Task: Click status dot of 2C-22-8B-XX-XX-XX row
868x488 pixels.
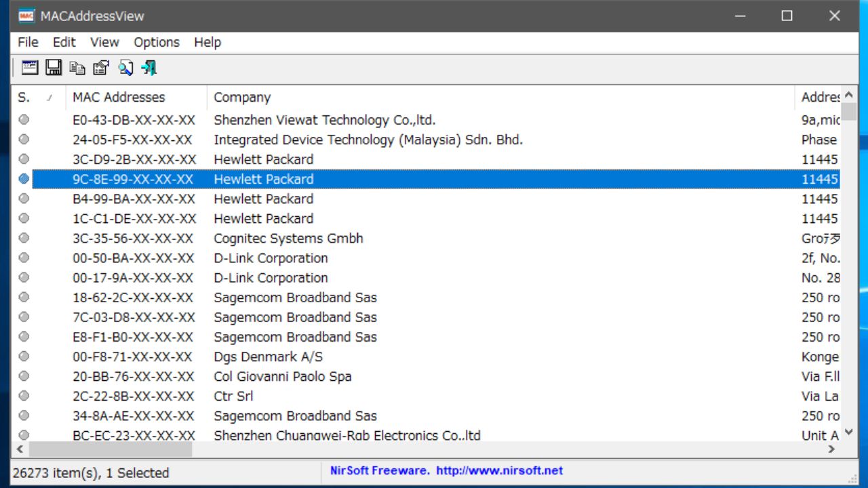Action: (x=24, y=395)
